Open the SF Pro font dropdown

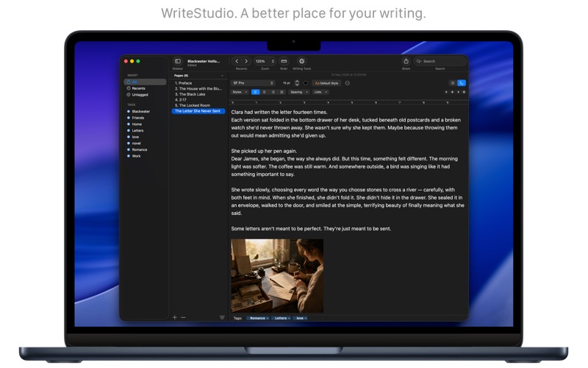[x=253, y=83]
